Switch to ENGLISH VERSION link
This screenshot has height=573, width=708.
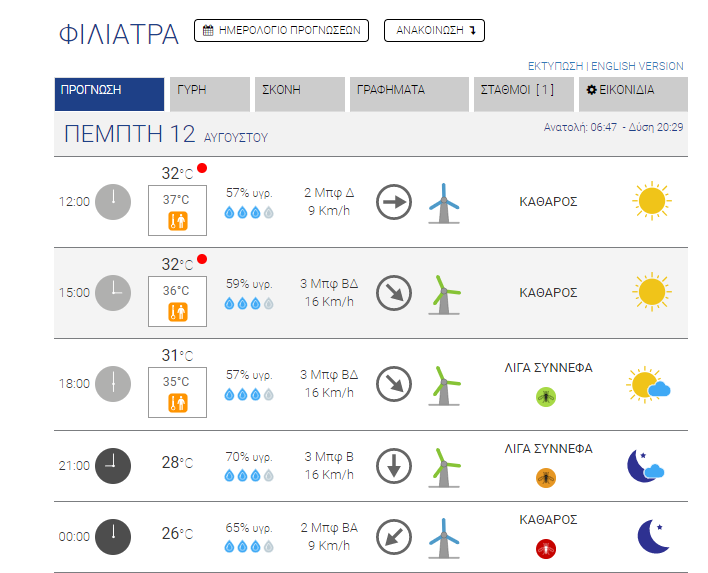click(637, 66)
